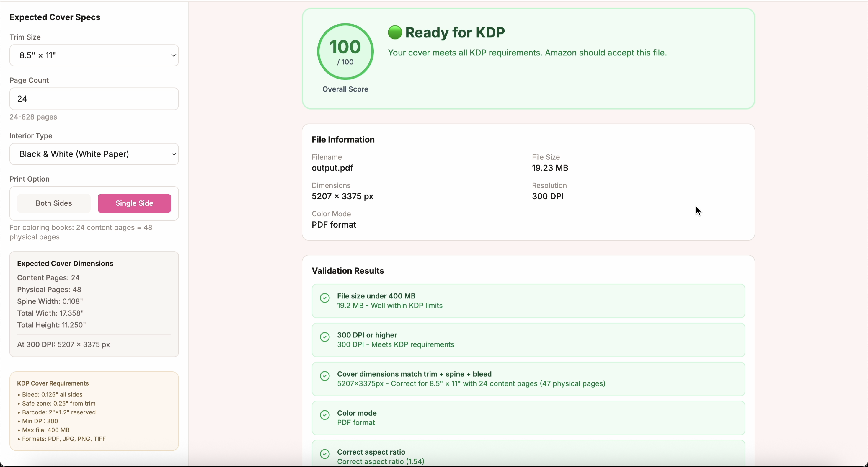868x467 pixels.
Task: Open the Trim Size dropdown
Action: pos(94,55)
